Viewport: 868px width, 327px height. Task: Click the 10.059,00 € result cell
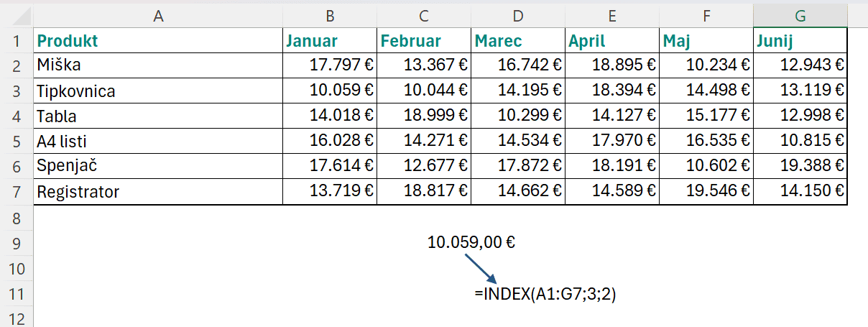(x=471, y=243)
